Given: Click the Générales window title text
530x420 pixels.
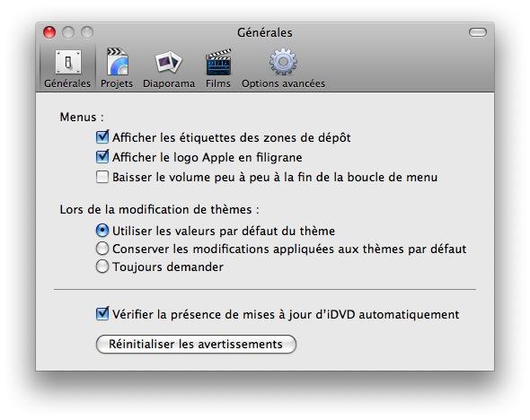Looking at the screenshot, I should click(x=265, y=32).
